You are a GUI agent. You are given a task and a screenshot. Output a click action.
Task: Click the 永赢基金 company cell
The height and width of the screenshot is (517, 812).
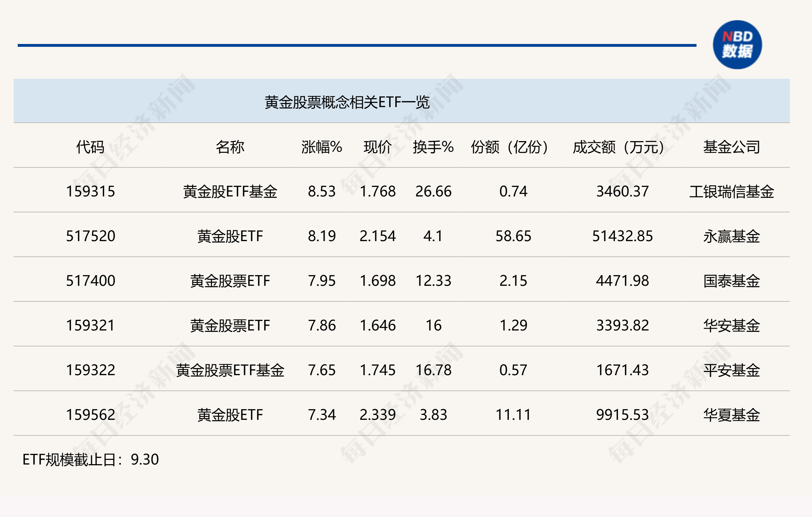point(731,236)
